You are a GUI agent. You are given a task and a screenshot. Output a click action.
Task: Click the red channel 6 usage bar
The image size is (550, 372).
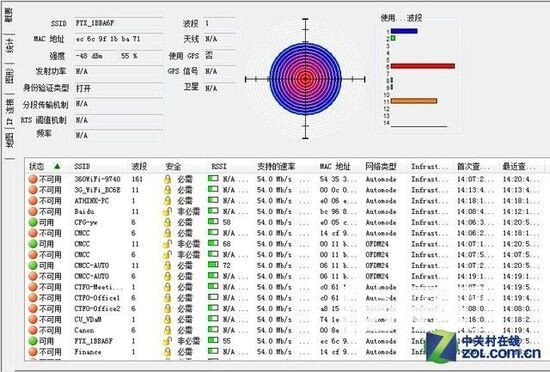423,66
